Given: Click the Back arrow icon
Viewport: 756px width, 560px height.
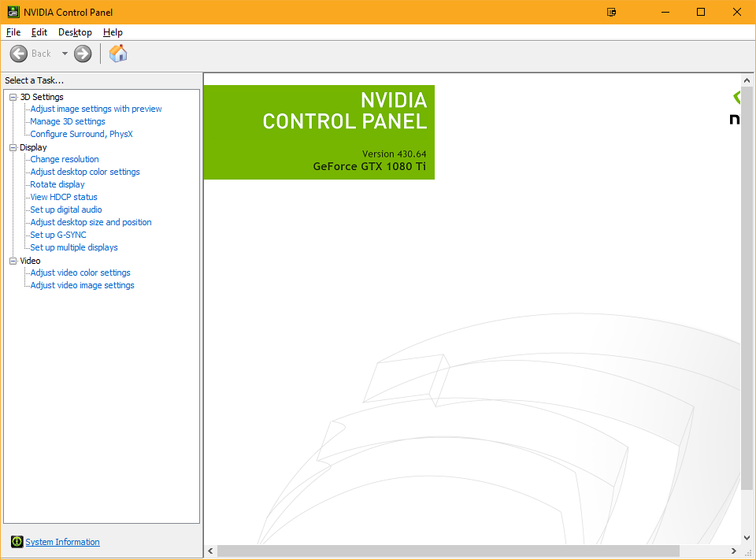Looking at the screenshot, I should click(19, 54).
